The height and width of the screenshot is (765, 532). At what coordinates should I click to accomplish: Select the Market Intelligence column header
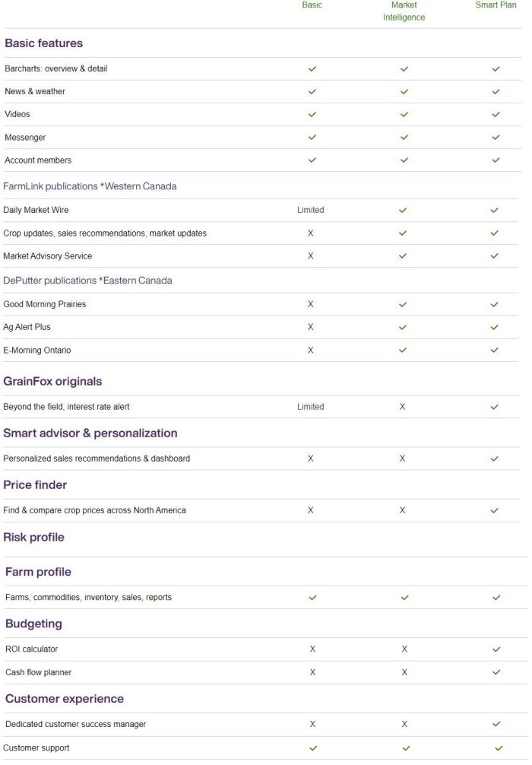click(x=404, y=11)
